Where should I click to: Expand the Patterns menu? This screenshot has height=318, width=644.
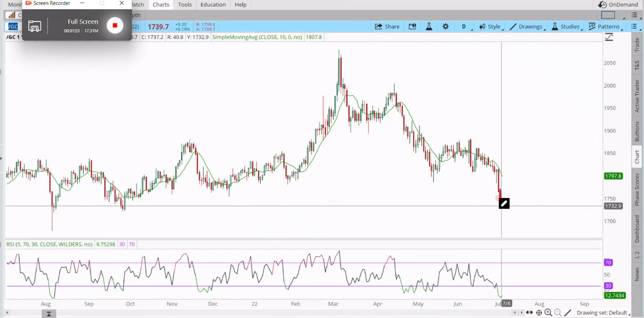pos(603,27)
